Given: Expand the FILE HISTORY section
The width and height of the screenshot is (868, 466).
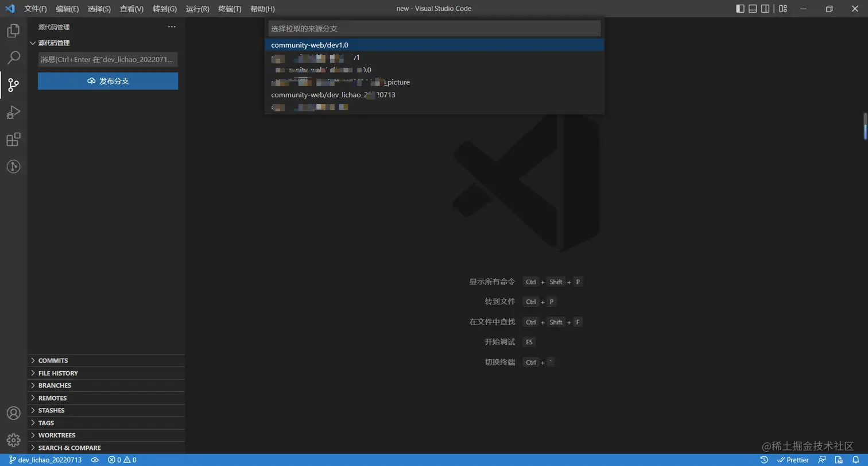Looking at the screenshot, I should point(106,373).
